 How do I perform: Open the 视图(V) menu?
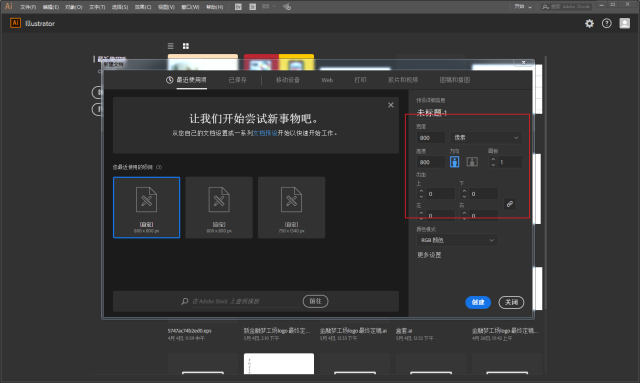[x=166, y=7]
